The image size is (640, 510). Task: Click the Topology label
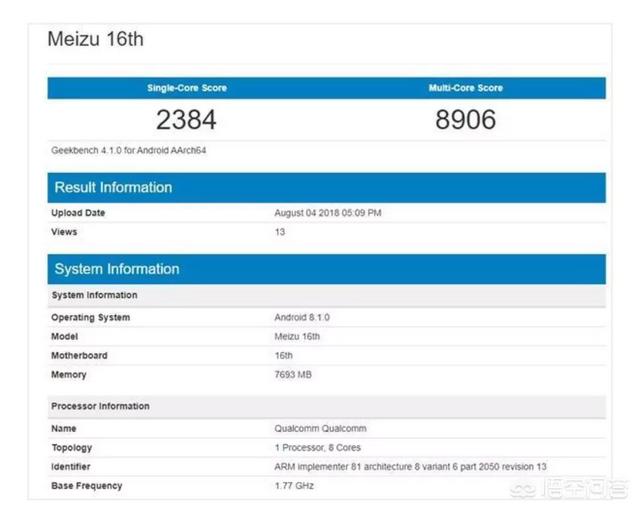(x=71, y=448)
